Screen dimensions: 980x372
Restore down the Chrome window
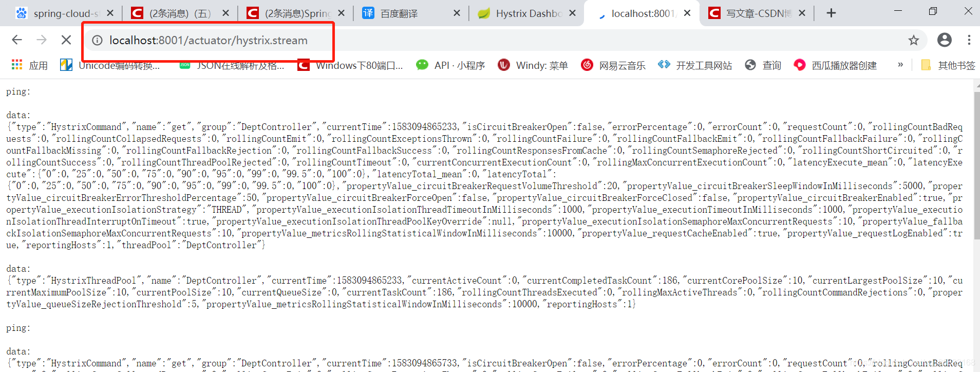point(933,11)
